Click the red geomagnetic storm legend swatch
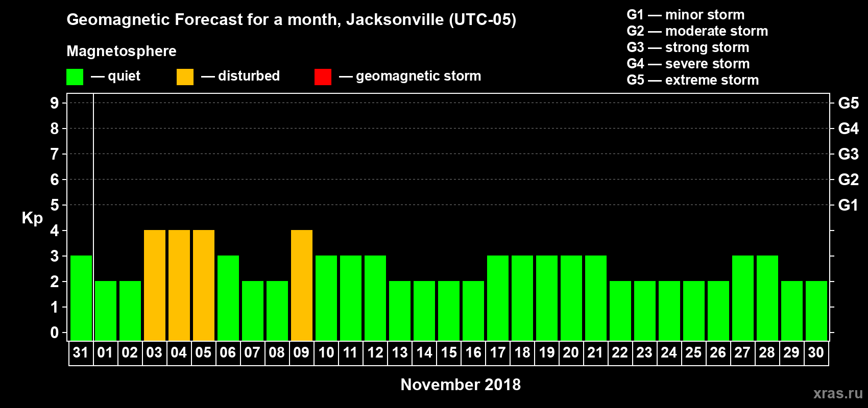This screenshot has width=868, height=408. 323,77
